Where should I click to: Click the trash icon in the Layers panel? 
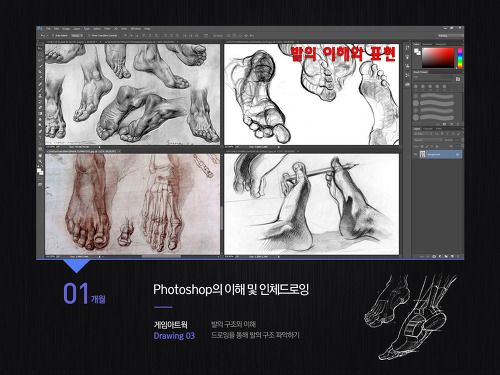458,256
